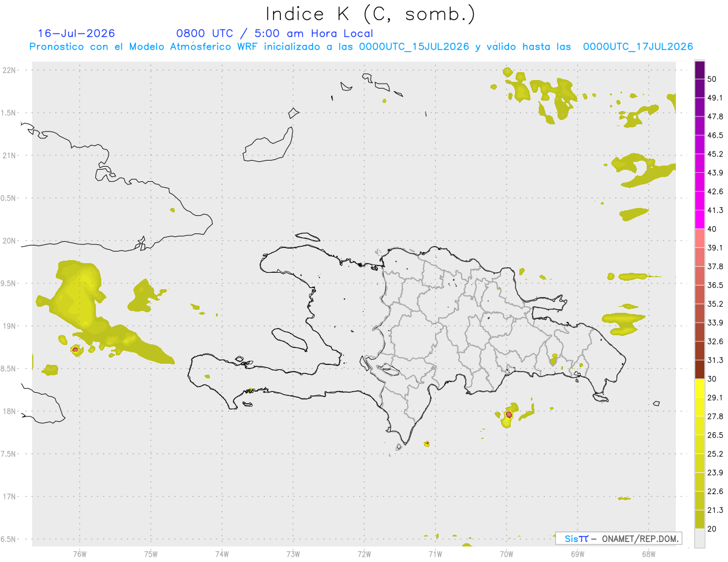728x562 pixels.
Task: Click the '49.1' color scale value
Action: (x=715, y=98)
